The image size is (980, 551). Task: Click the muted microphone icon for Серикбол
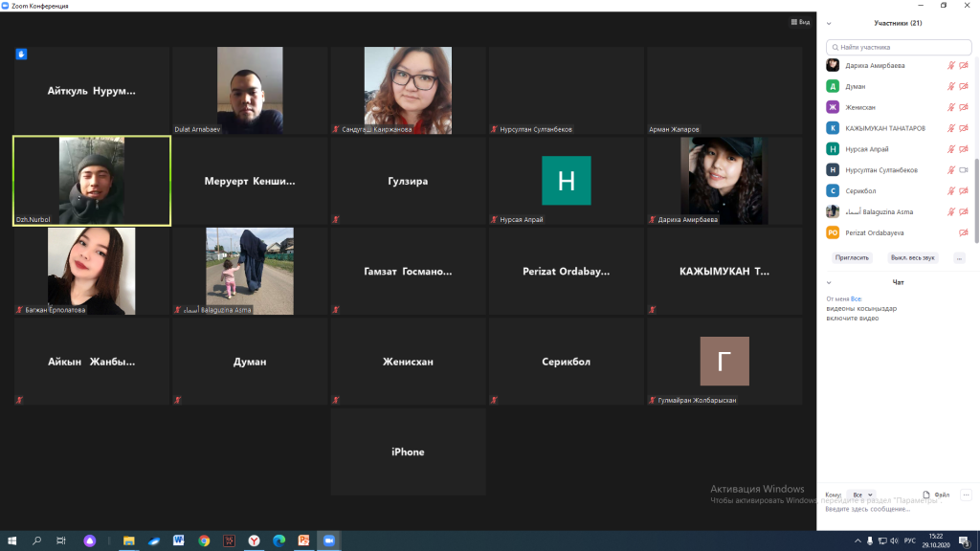coord(951,191)
